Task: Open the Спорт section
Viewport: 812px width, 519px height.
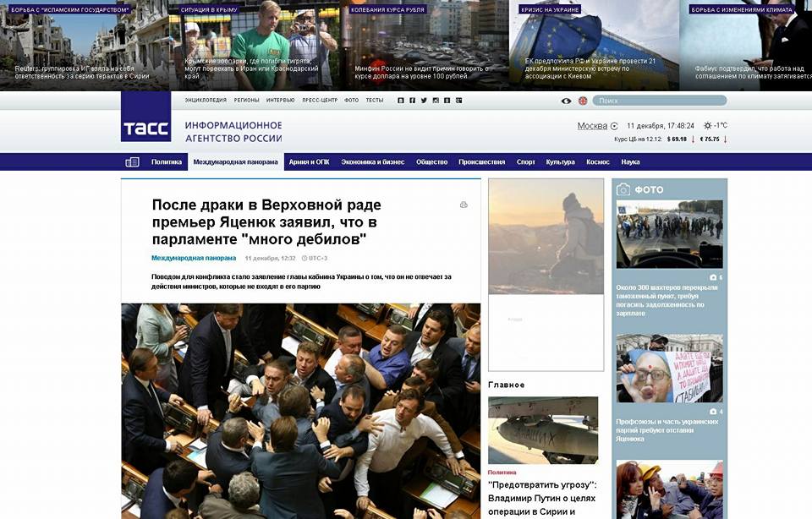Action: (x=525, y=162)
